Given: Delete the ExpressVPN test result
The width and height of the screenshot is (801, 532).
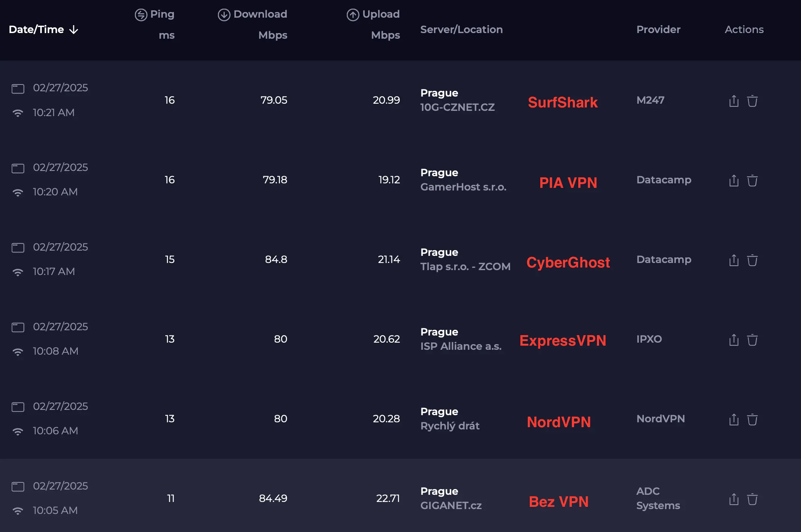Looking at the screenshot, I should tap(752, 340).
